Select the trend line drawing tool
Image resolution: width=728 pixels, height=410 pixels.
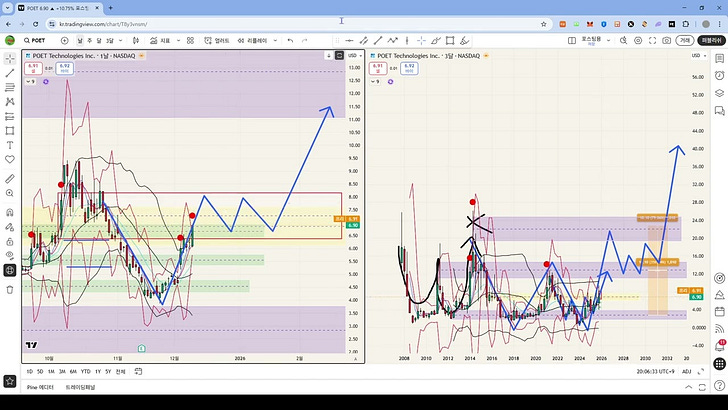(10, 73)
